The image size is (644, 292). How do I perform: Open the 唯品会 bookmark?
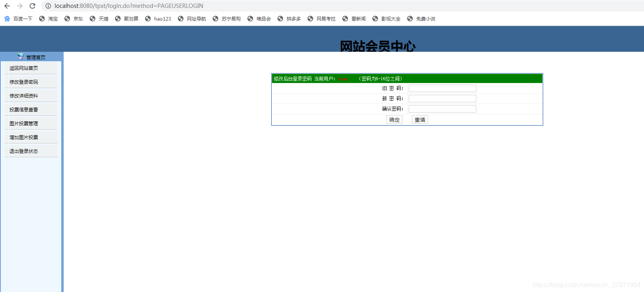pyautogui.click(x=259, y=19)
